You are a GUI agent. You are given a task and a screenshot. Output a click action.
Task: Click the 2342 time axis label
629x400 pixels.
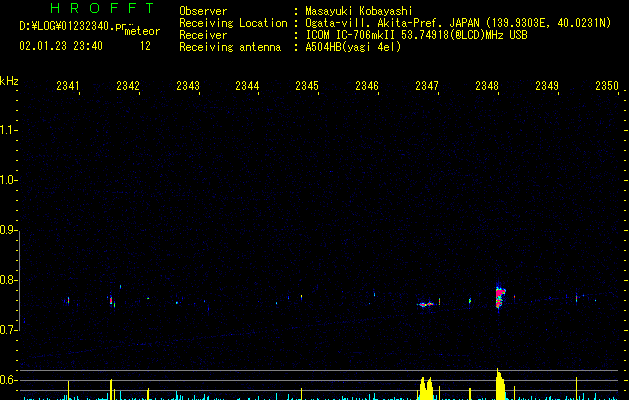(128, 86)
